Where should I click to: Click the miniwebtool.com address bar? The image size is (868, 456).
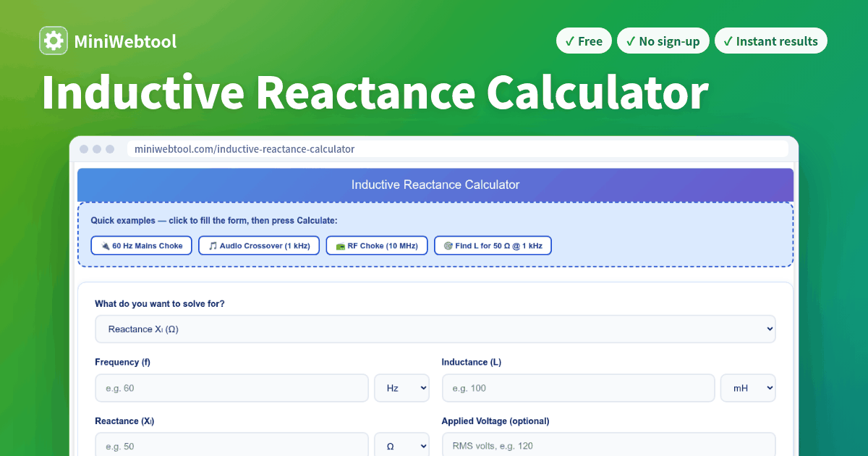pos(458,149)
